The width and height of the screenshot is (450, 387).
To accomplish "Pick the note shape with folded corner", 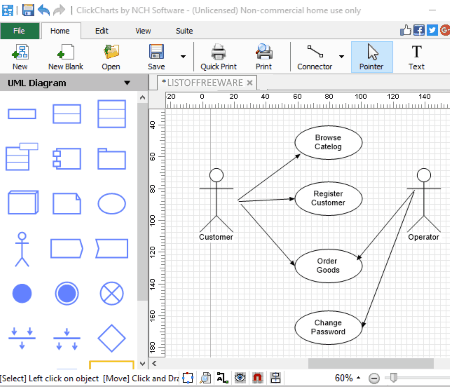I will (67, 203).
